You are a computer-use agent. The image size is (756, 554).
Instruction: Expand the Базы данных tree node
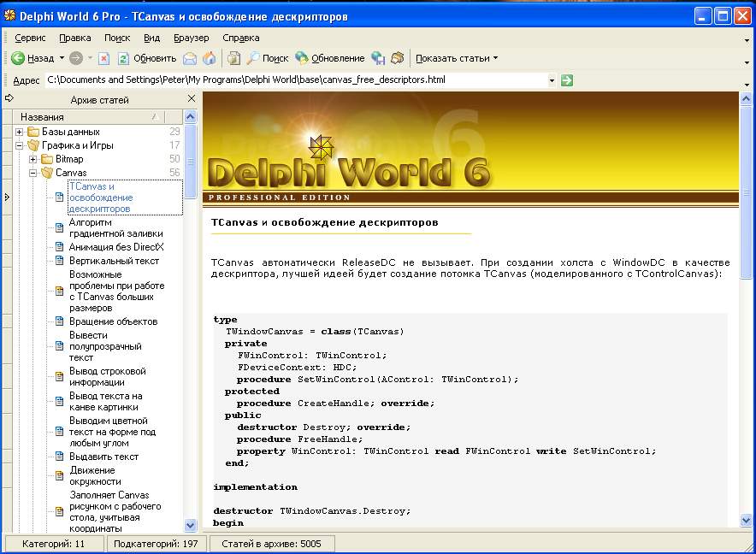(x=20, y=132)
